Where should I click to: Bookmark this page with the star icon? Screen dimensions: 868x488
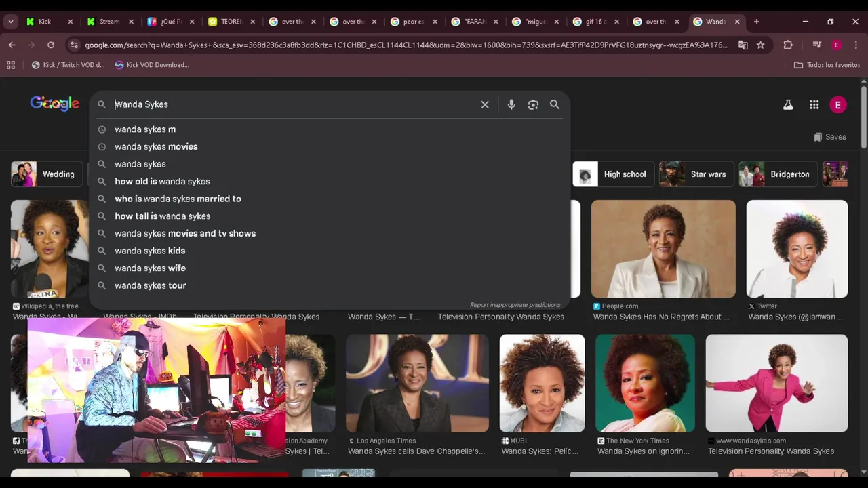(761, 45)
